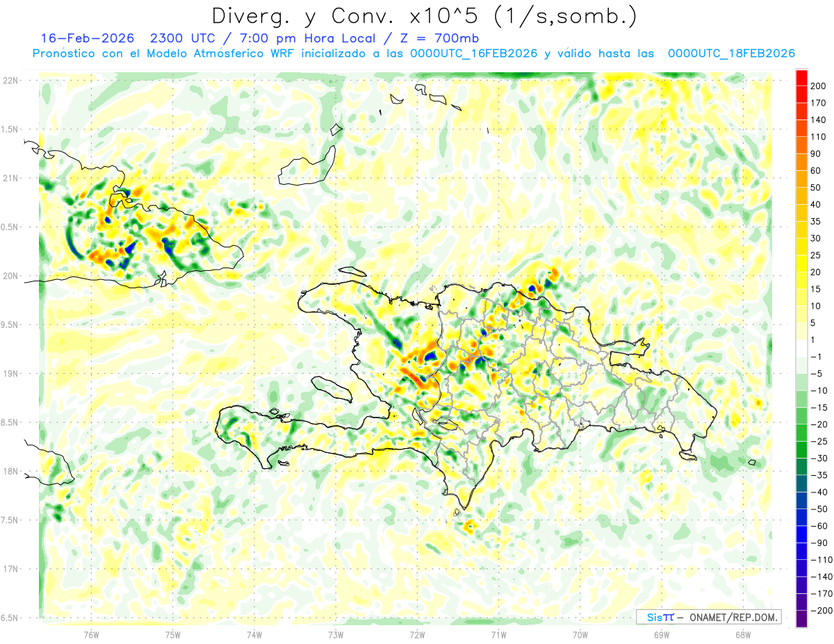This screenshot has height=644, width=834.
Task: Click the "22N" latitude label
Action: (x=10, y=80)
